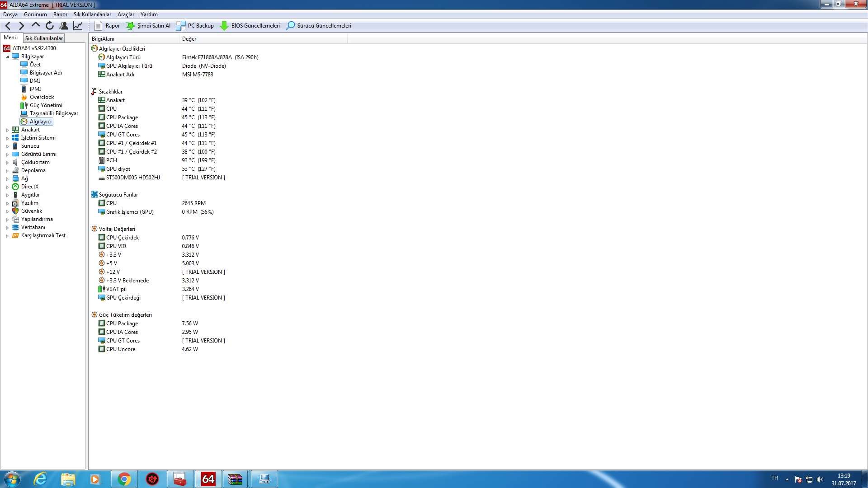Switch to the Menü tab
The width and height of the screenshot is (868, 488).
(11, 38)
